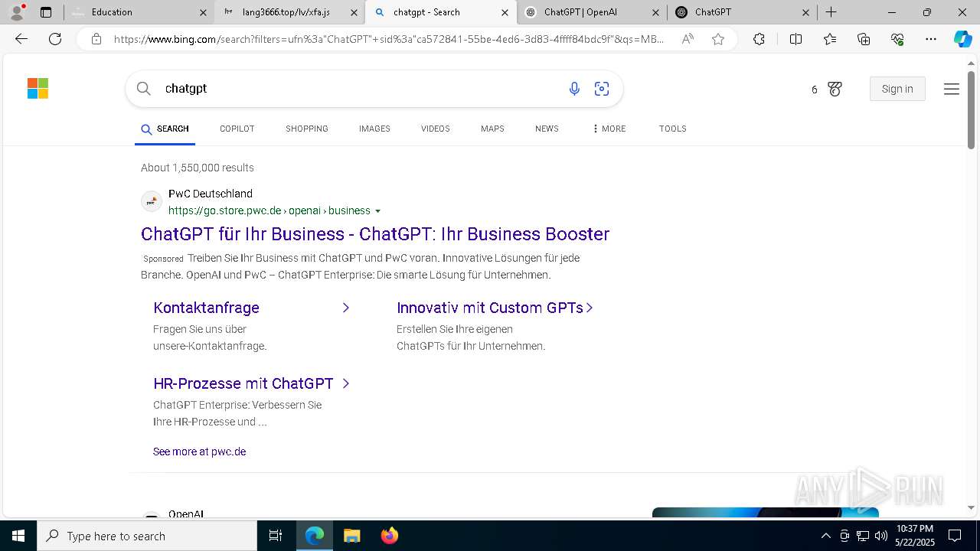Click the browser address bar URL

click(388, 39)
